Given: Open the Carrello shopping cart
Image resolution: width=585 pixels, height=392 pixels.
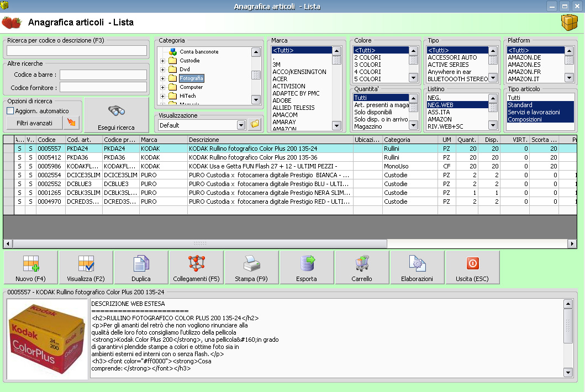Looking at the screenshot, I should (x=362, y=267).
